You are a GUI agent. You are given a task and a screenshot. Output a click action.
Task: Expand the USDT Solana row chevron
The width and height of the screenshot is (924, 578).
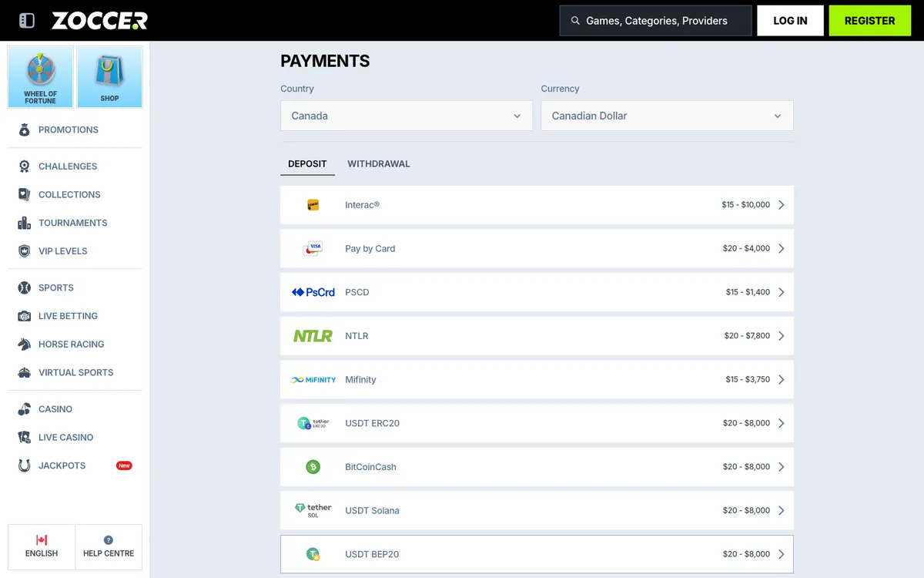(x=782, y=510)
